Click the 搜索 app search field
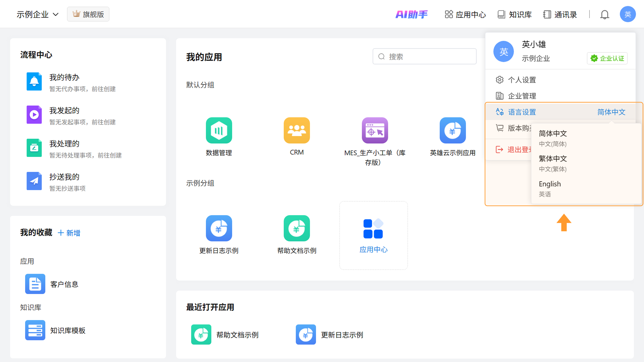Viewport: 644px width, 362px height. pos(424,56)
